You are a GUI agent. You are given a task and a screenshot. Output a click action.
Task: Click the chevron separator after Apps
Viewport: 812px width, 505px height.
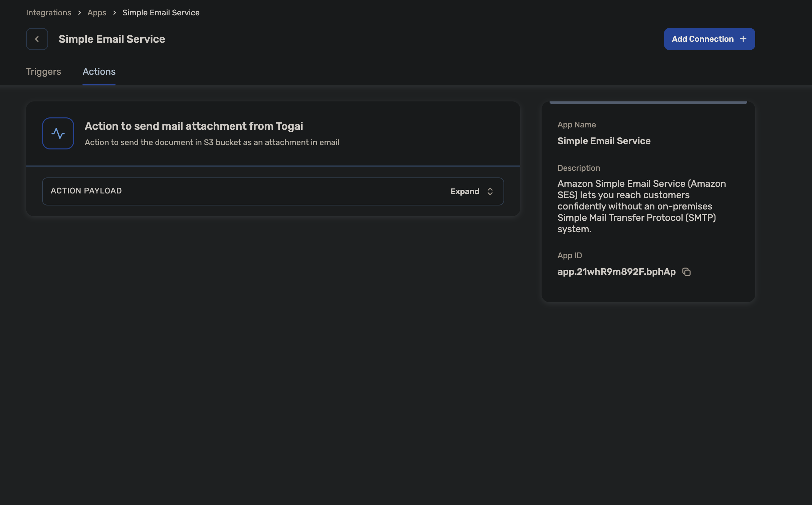coord(114,13)
